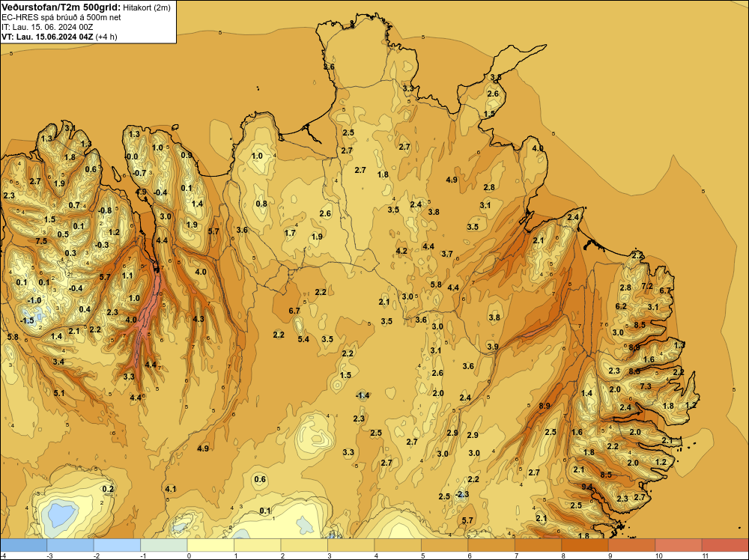Viewport: 749px width, 560px height.
Task: Select the pale green legend swatch between -1 and 0
Action: pos(164,545)
